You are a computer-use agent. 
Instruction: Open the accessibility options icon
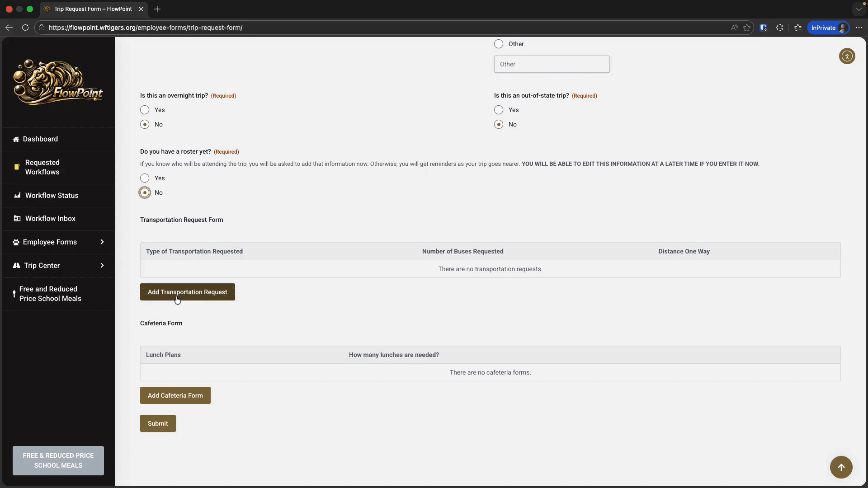847,56
